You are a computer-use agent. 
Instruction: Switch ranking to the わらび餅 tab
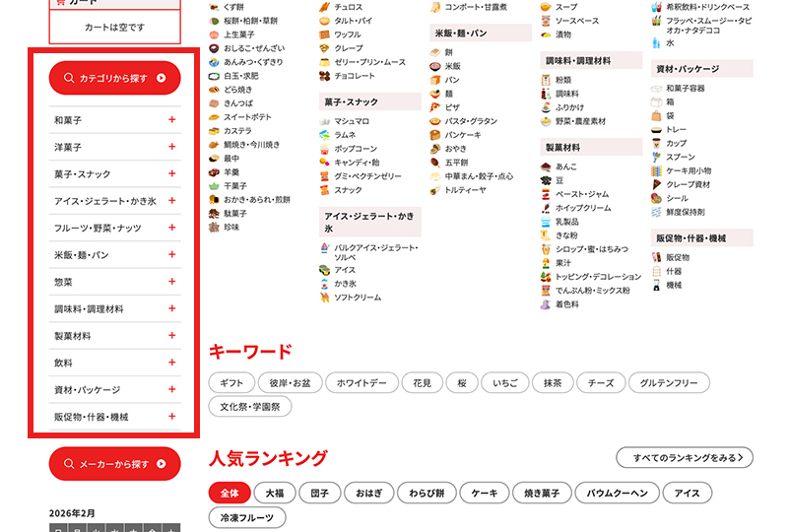[427, 494]
